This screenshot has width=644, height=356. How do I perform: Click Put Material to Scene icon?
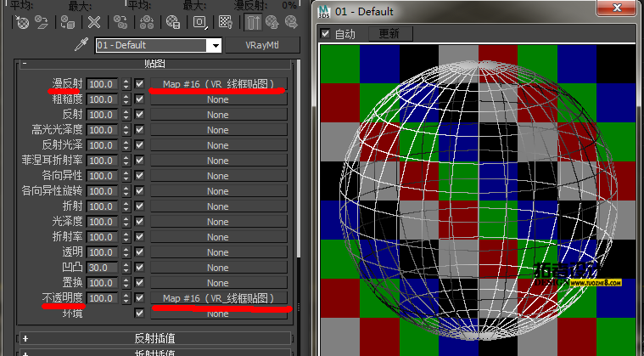[x=42, y=22]
